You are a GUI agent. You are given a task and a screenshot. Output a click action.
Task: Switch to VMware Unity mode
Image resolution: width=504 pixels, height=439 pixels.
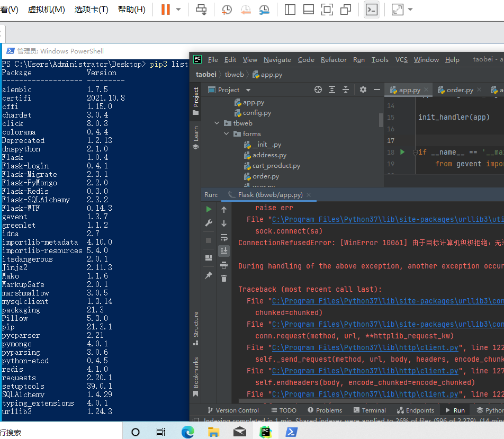click(346, 10)
